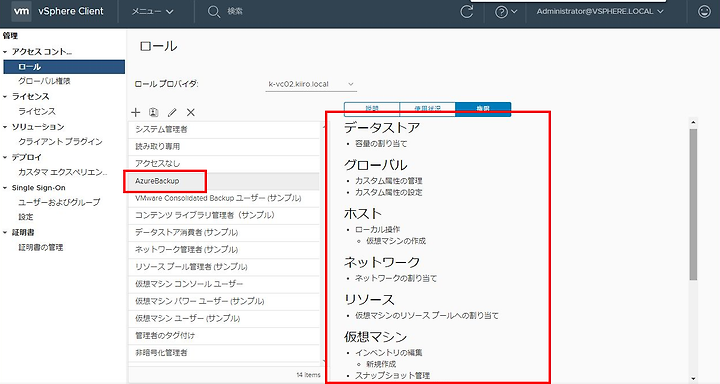Edit role using pencil icon
The height and width of the screenshot is (384, 720).
172,112
